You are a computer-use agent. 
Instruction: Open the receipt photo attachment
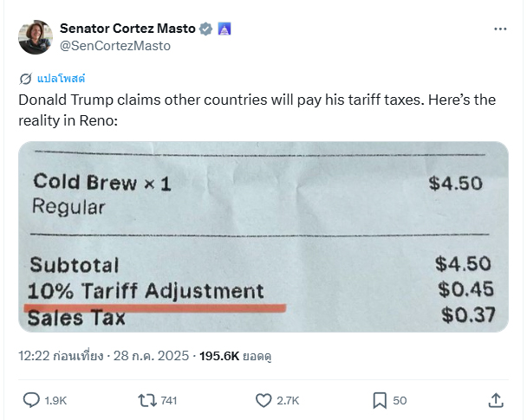click(263, 236)
